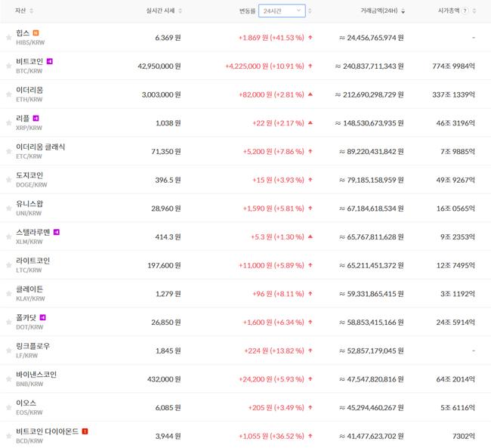
Task: Click the 거래금액(24H) column header label
Action: point(379,11)
